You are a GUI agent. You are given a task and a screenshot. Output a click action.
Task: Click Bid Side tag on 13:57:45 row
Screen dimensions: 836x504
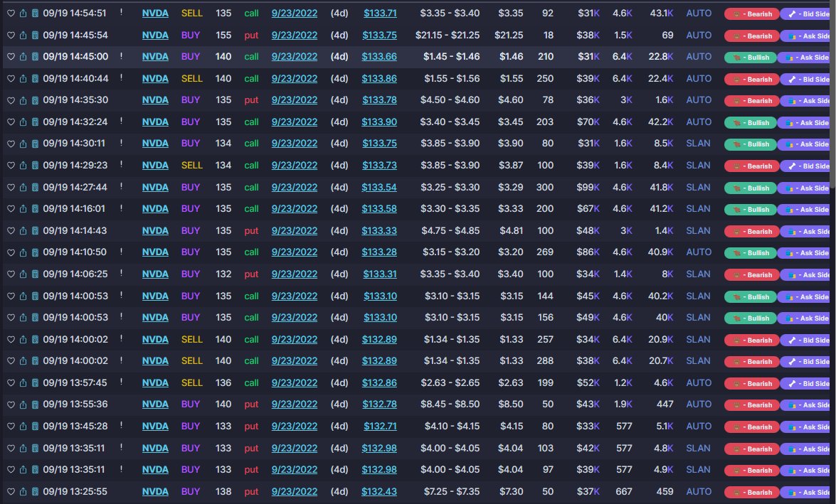[x=806, y=383]
